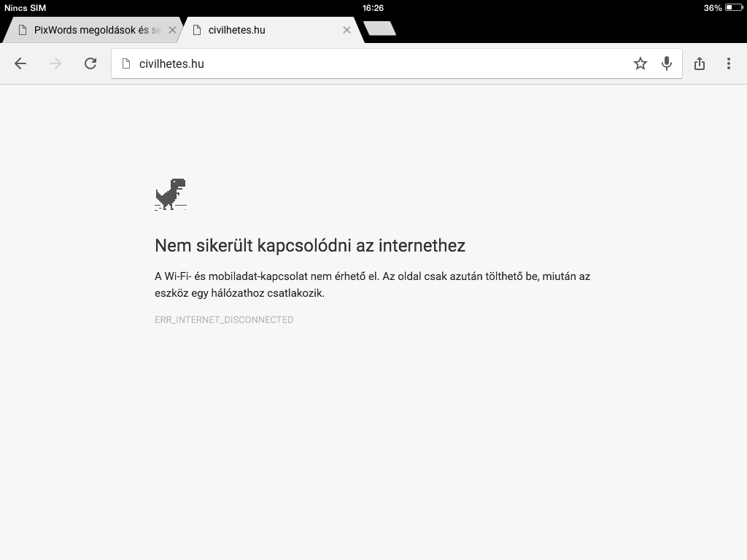Screen dimensions: 747x560
Task: Click the ERR_INTERNET_DISCONNECTED error code
Action: coord(224,319)
